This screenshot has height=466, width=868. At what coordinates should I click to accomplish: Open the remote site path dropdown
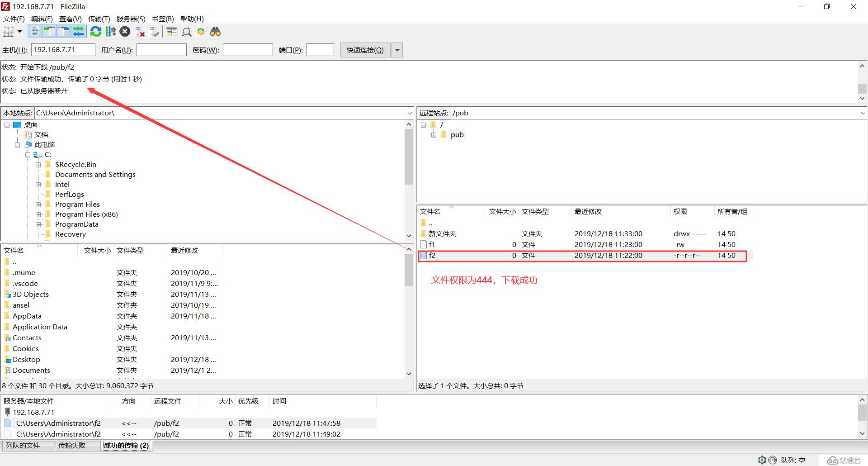(x=863, y=113)
